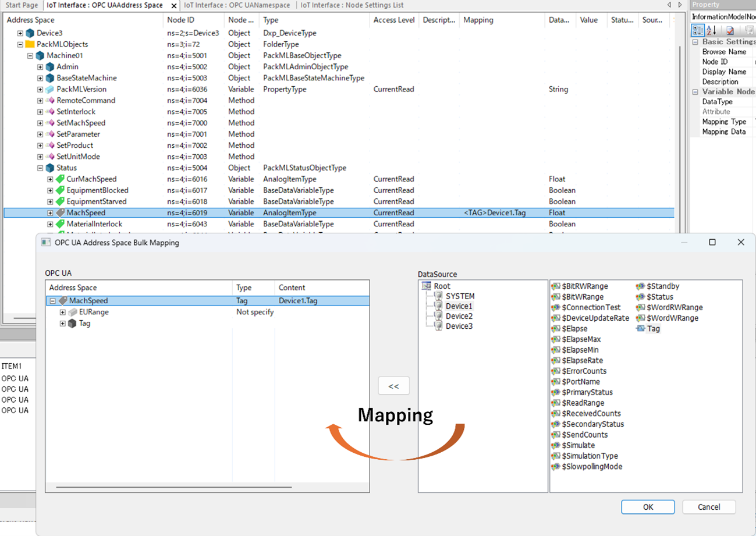Click the Categorized view icon in Property panel
The height and width of the screenshot is (536, 756).
(x=698, y=30)
